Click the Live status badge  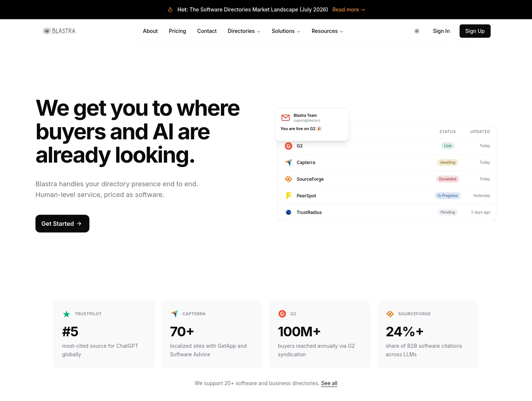click(448, 146)
